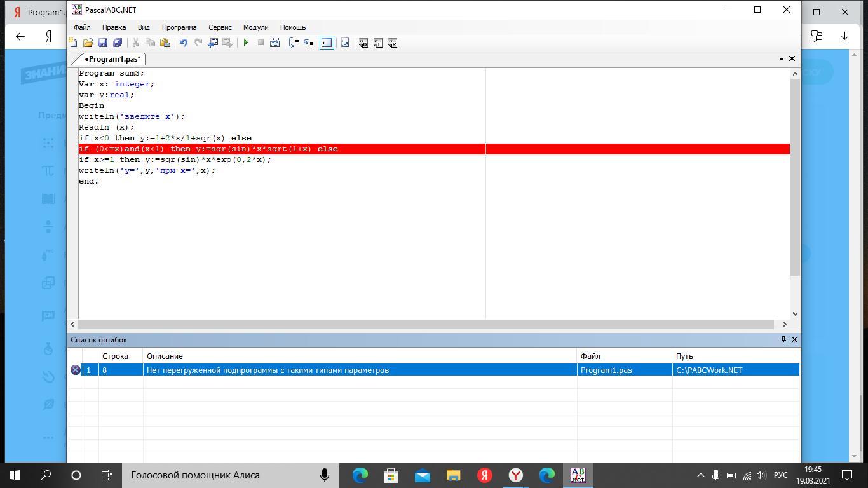Click the 'end.' line in the editor
The width and height of the screenshot is (868, 488).
click(88, 181)
